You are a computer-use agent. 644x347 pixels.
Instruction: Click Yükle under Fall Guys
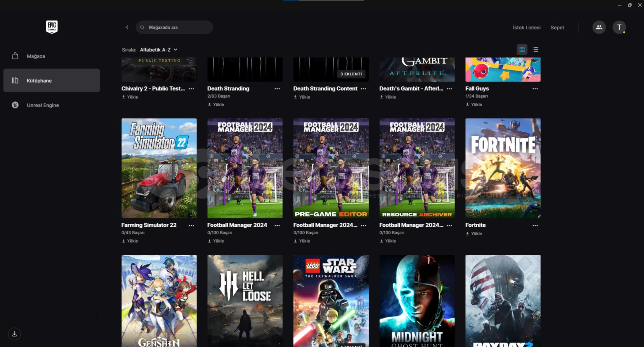(x=474, y=105)
